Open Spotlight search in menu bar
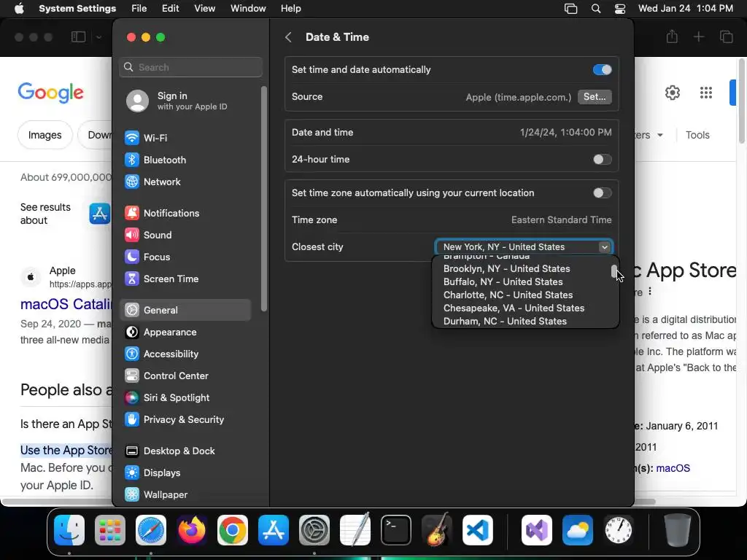This screenshot has width=747, height=560. point(595,9)
